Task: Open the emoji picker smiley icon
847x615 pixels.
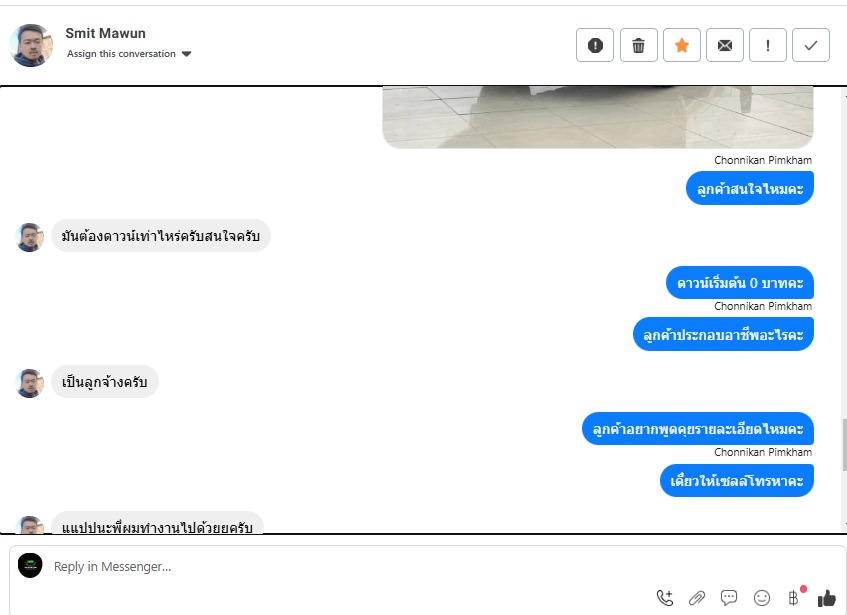Action: 762,598
